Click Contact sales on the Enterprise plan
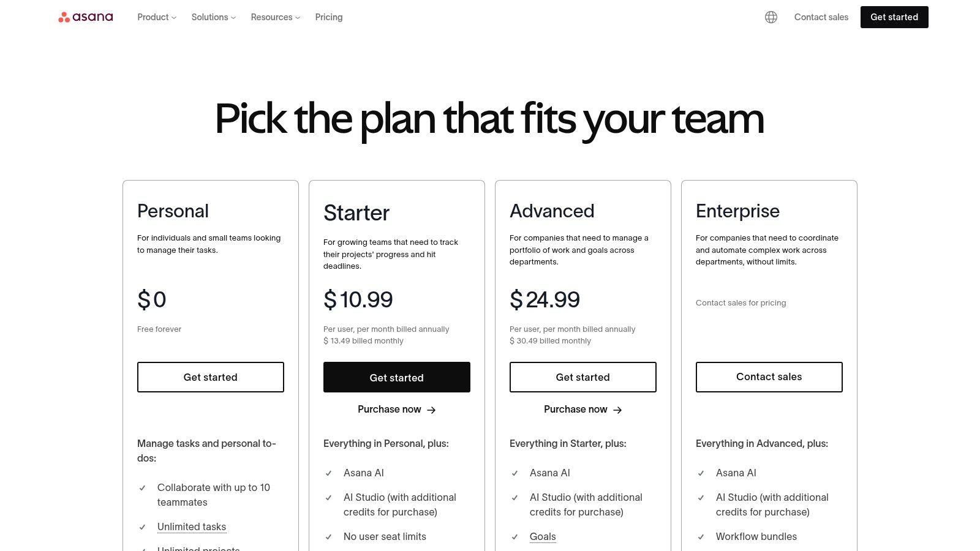The image size is (980, 551). point(769,377)
